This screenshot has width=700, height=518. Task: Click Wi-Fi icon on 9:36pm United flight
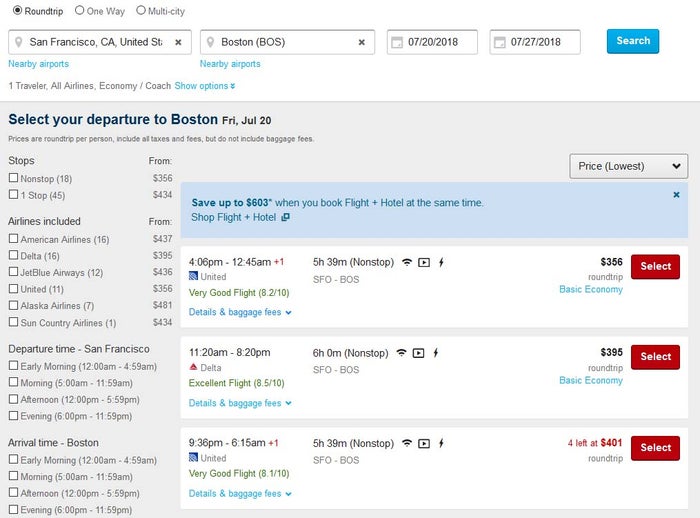point(407,443)
